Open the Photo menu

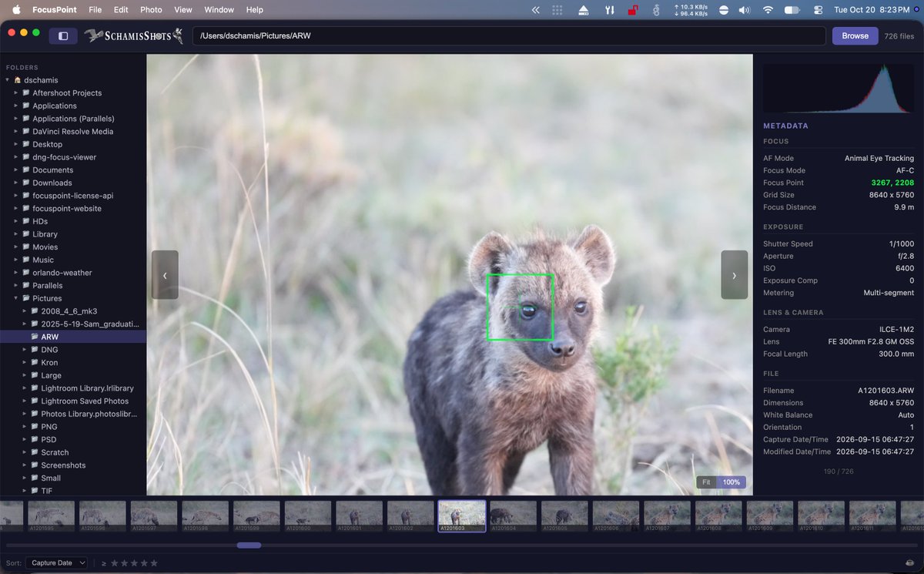(x=151, y=10)
